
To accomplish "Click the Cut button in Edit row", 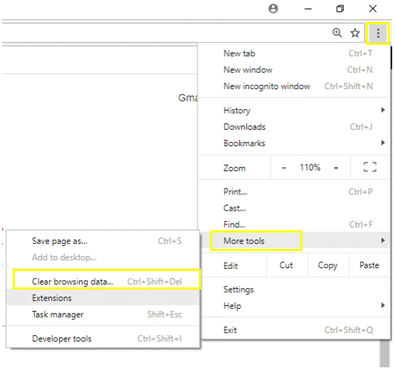I will coord(286,265).
